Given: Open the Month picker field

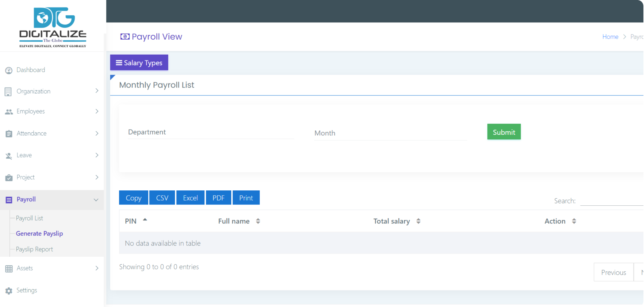Looking at the screenshot, I should [391, 133].
